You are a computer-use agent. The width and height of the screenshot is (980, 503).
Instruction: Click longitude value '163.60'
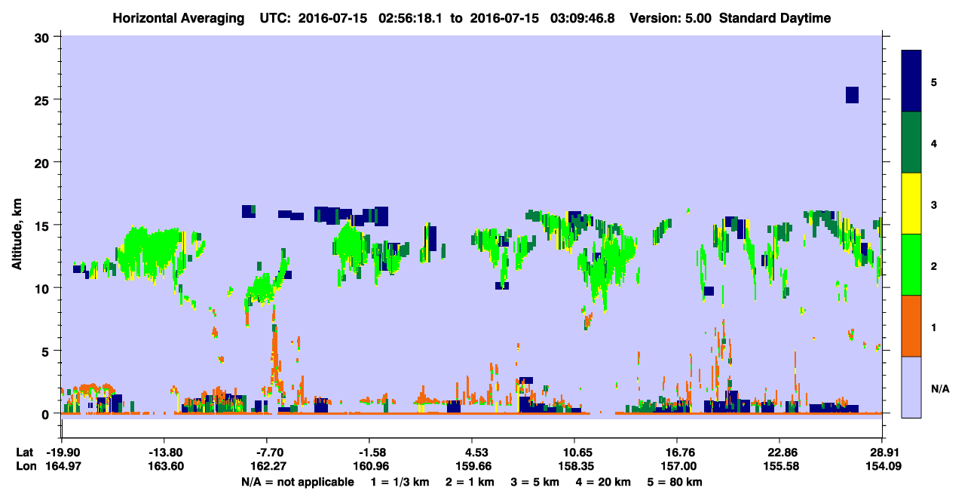(164, 466)
